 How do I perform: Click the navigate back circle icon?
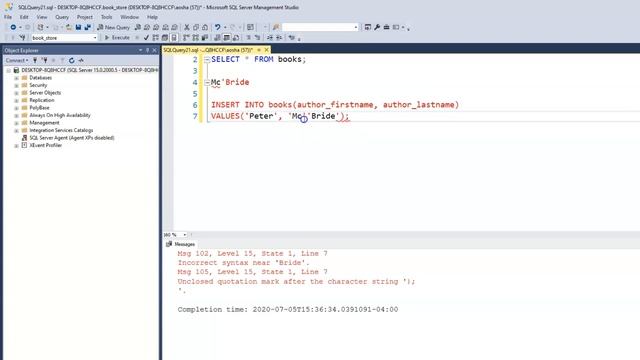point(13,27)
